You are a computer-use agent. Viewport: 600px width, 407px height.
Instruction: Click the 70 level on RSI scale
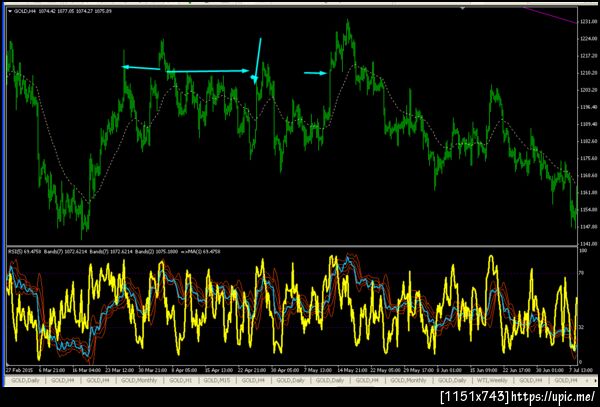click(x=582, y=273)
